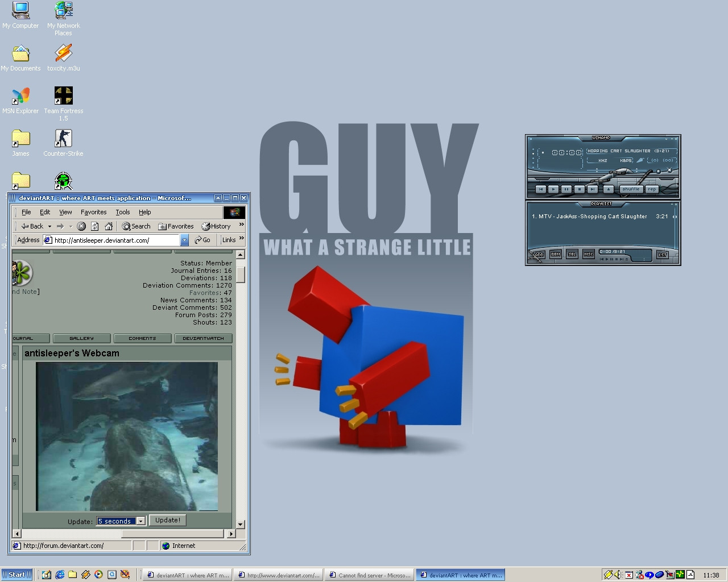Select the toxcity.m3u playlist file icon
The height and width of the screenshot is (582, 728).
tap(63, 58)
